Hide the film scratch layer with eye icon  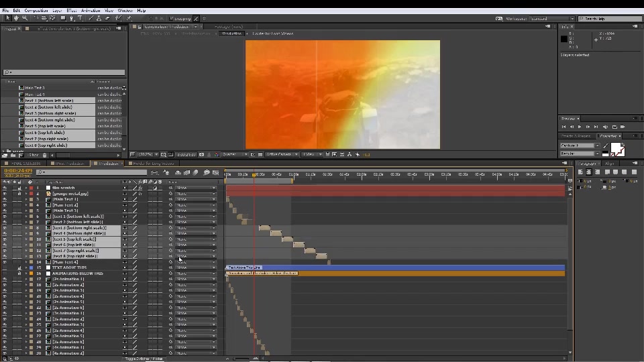(x=5, y=188)
